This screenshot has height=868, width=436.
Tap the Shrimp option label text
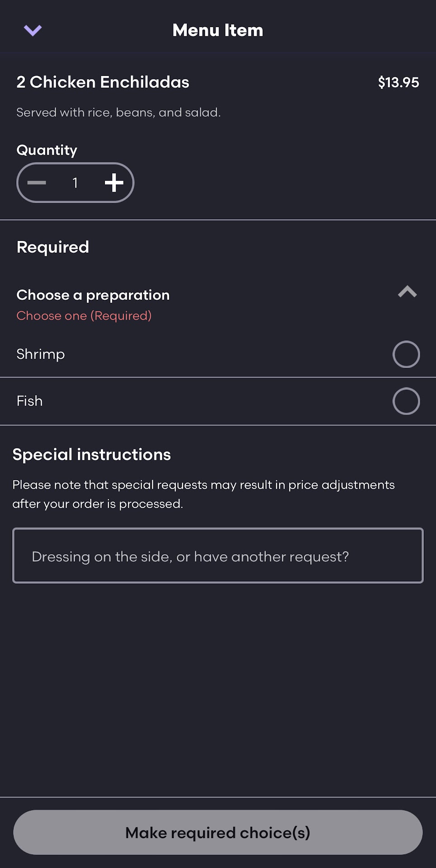tap(41, 354)
